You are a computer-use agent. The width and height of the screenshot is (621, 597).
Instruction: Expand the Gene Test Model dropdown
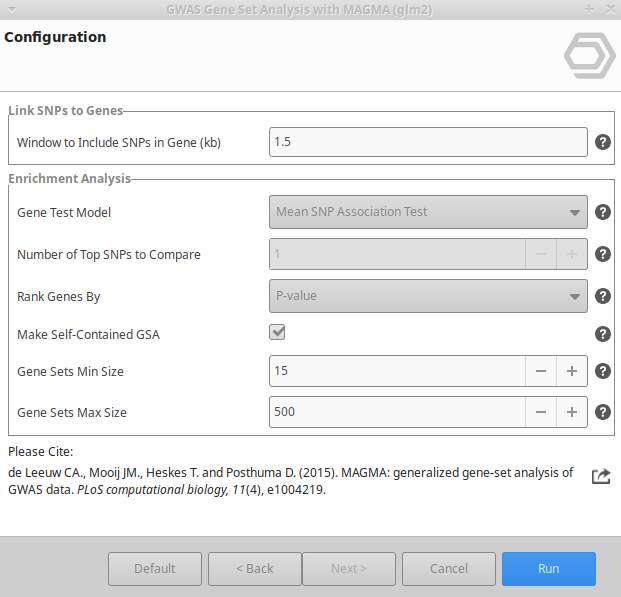click(428, 212)
